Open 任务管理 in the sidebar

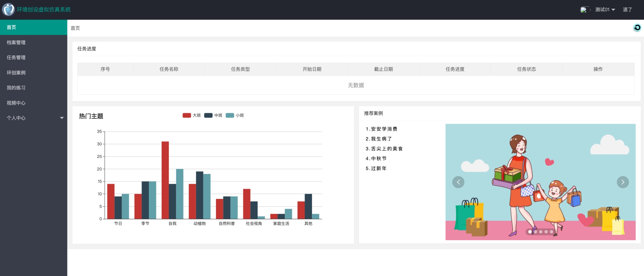coord(16,58)
